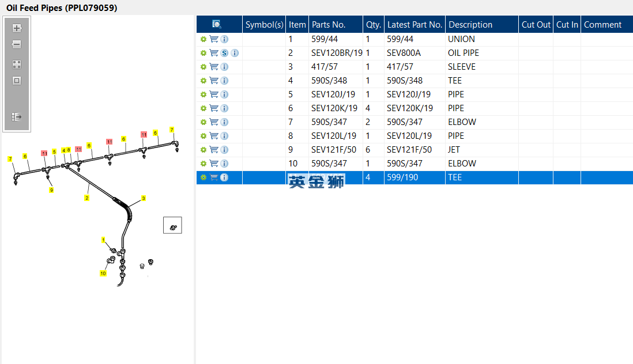Add ELBOW item 10 to cart
633x364 pixels.
tap(214, 163)
